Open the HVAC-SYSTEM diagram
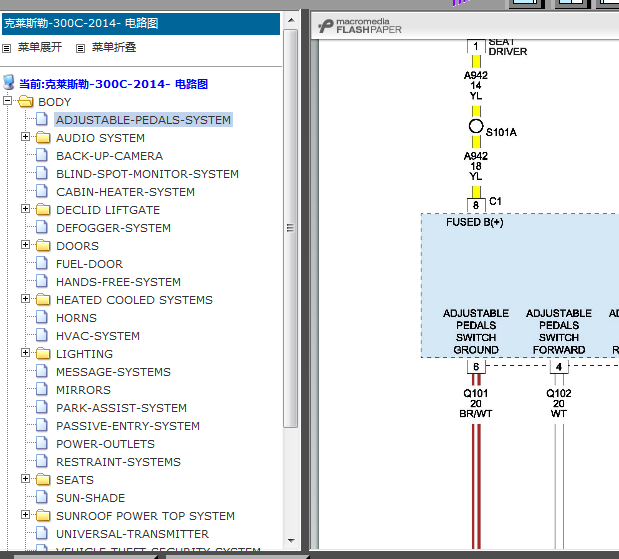This screenshot has width=619, height=559. click(x=98, y=336)
